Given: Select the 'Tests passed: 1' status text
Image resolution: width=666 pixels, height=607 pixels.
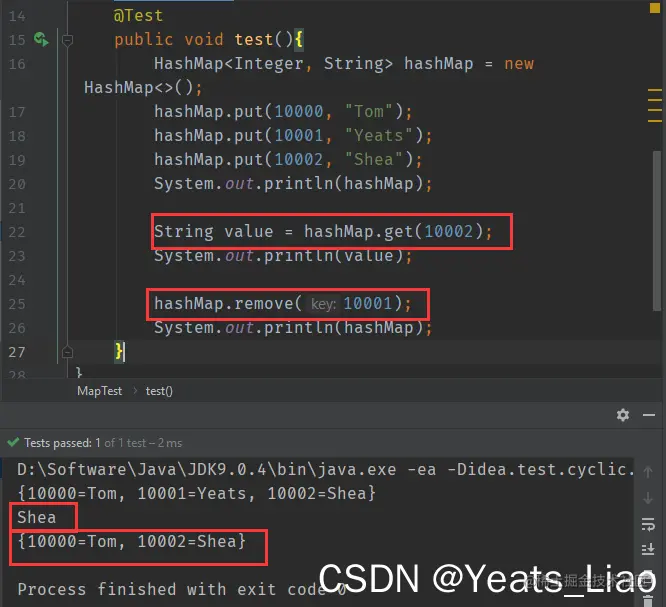Looking at the screenshot, I should click(62, 443).
